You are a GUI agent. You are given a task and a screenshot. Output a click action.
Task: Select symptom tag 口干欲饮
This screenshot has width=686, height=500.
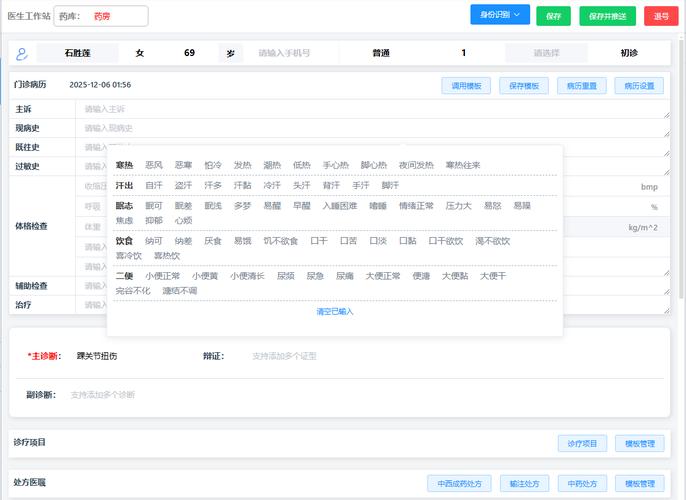(446, 241)
